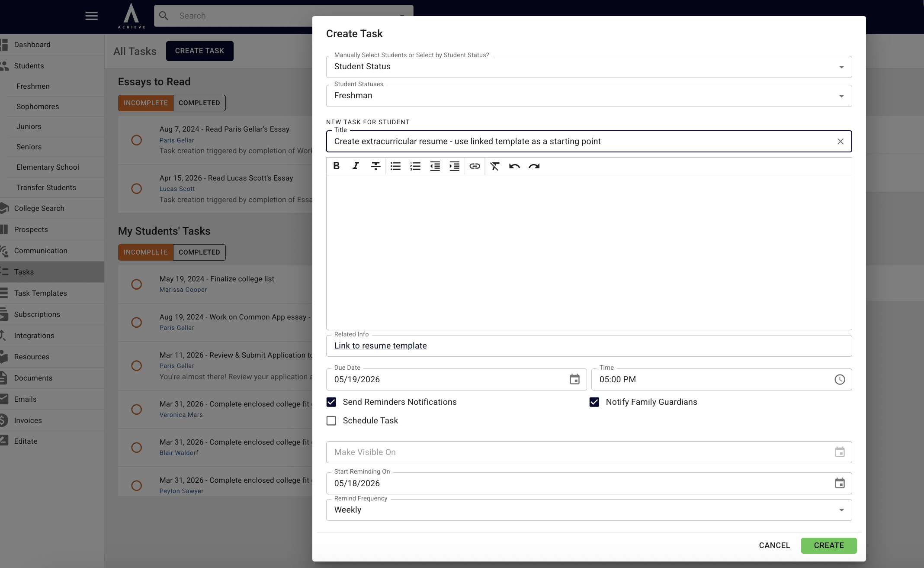
Task: Insert a bulleted list
Action: 395,166
